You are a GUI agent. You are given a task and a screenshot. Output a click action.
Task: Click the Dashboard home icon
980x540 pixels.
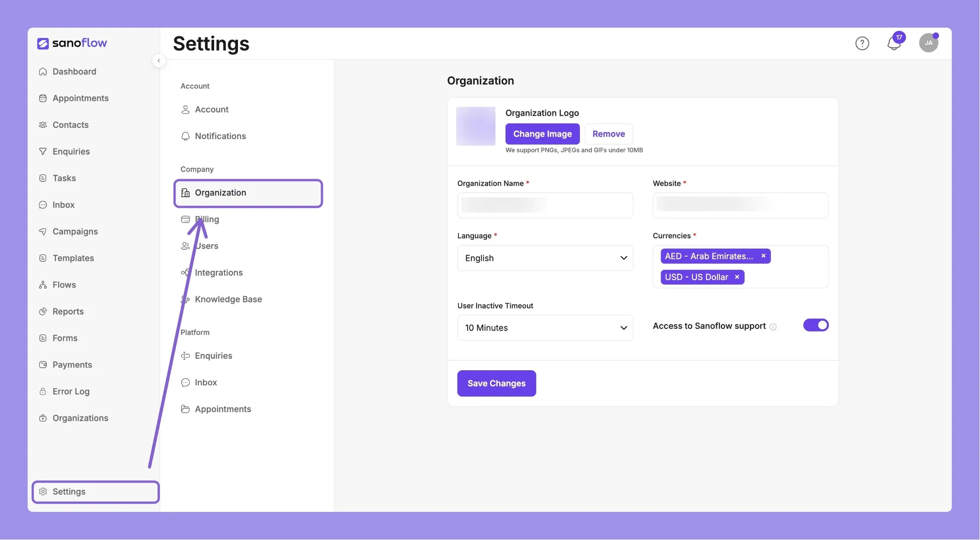(x=43, y=72)
